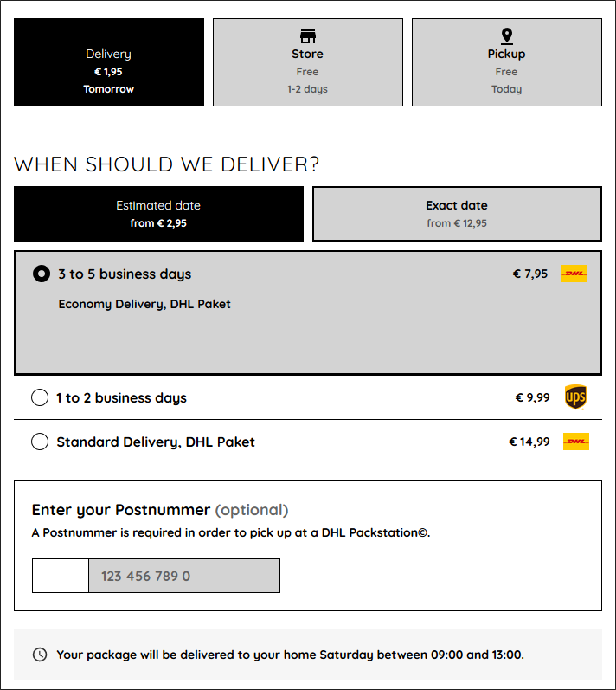The height and width of the screenshot is (690, 616).
Task: Click Economy Delivery, DHL Paket description text
Action: pos(144,304)
